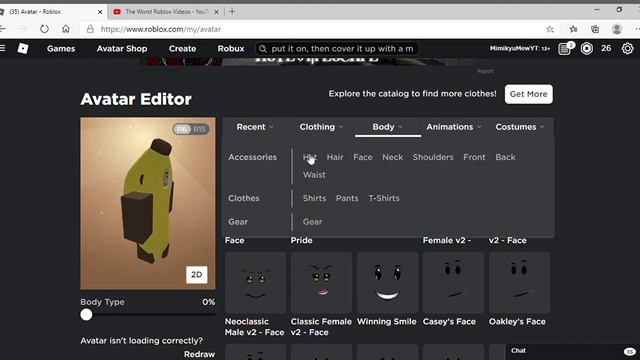Open the settings gear icon
640x360 pixels.
tap(627, 49)
